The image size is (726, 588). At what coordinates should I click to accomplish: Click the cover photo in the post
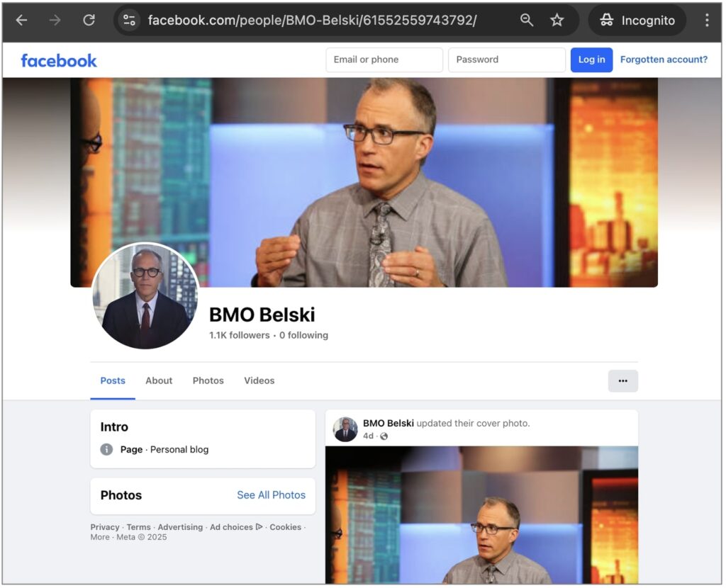point(481,528)
